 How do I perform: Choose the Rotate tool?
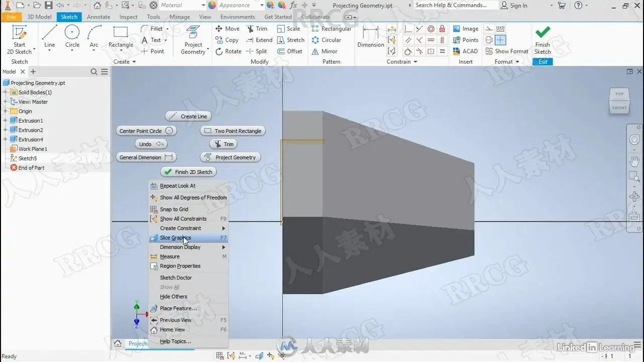[228, 51]
